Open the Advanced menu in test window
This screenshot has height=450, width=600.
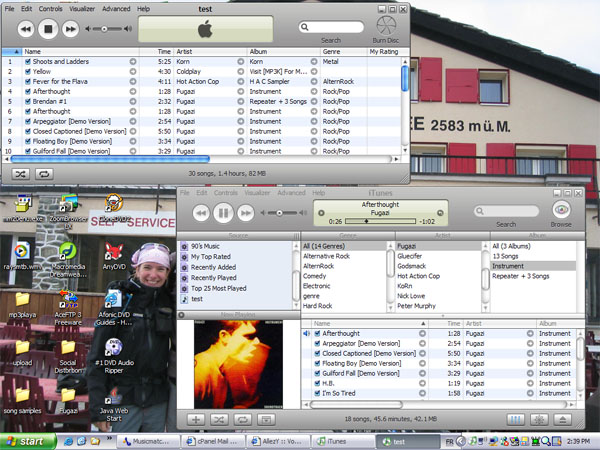tap(116, 9)
